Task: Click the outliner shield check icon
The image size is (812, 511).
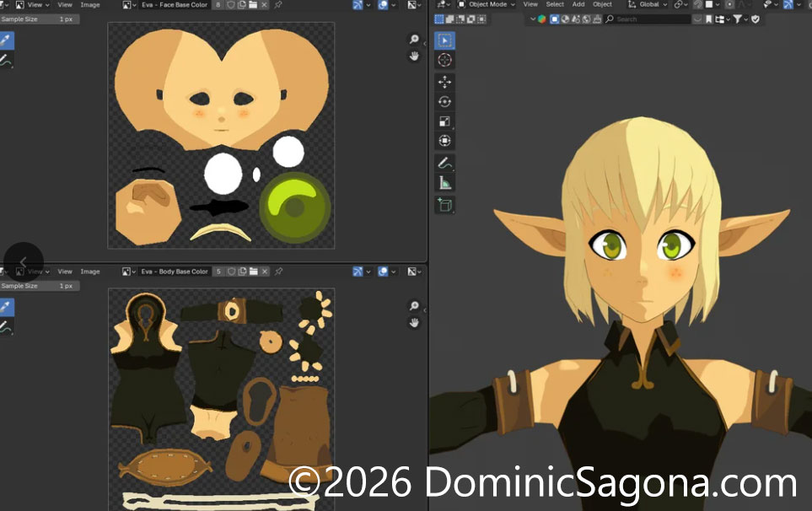Action: (x=755, y=19)
